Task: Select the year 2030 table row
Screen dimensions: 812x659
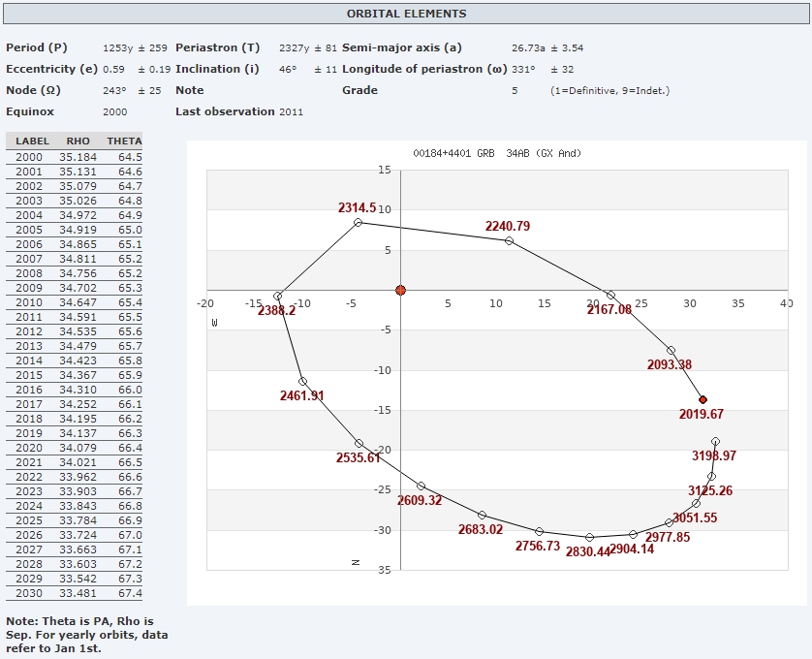Action: coord(74,593)
